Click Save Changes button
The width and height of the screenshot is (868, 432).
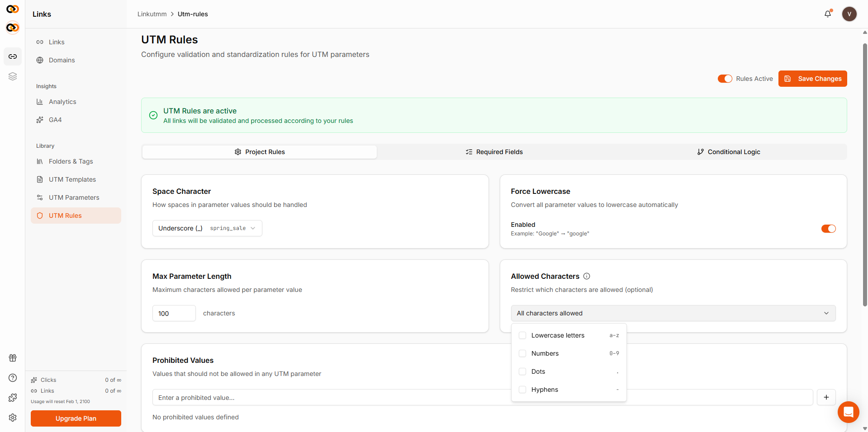(812, 79)
